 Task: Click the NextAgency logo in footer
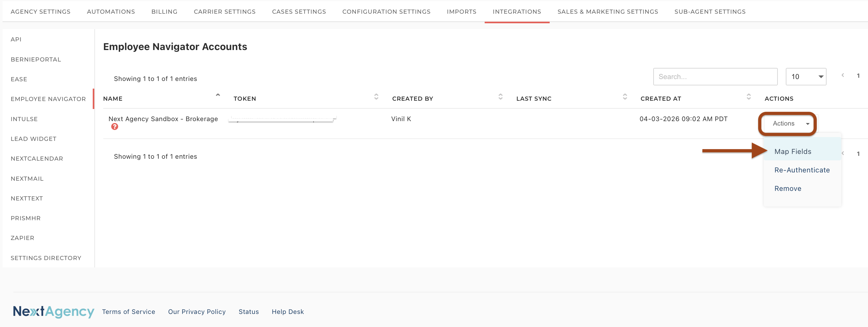[53, 311]
